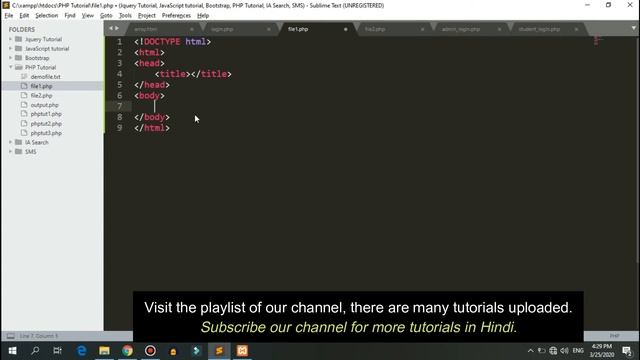Viewport: 640px width, 360px height.
Task: Open the File menu
Action: 9,16
